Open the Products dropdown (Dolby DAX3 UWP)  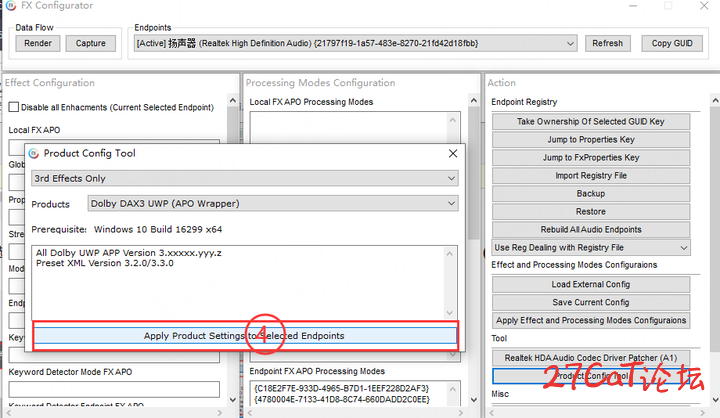(273, 203)
